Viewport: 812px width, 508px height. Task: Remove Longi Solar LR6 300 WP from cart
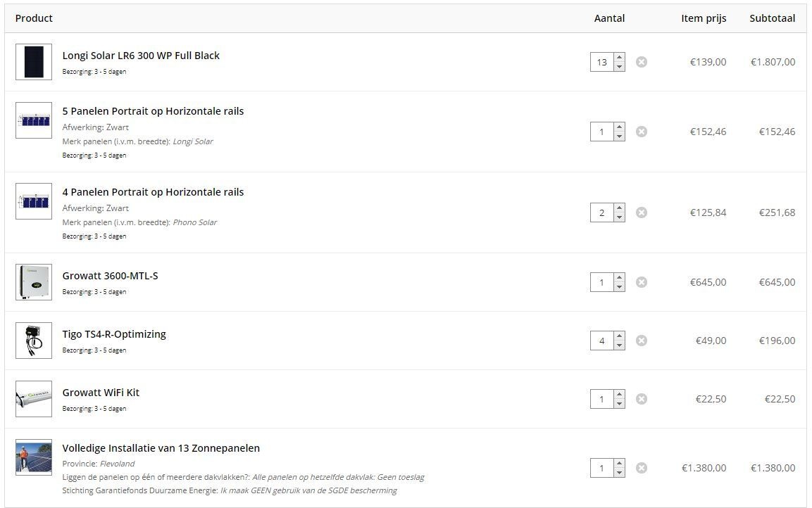tap(642, 62)
